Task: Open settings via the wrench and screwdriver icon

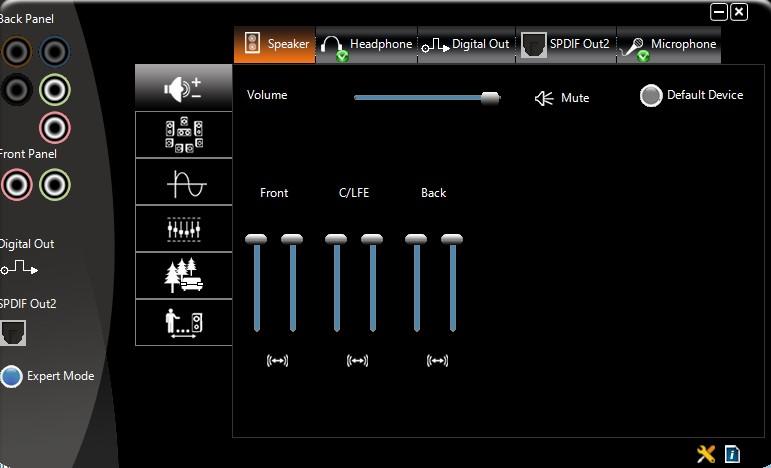Action: tap(706, 453)
